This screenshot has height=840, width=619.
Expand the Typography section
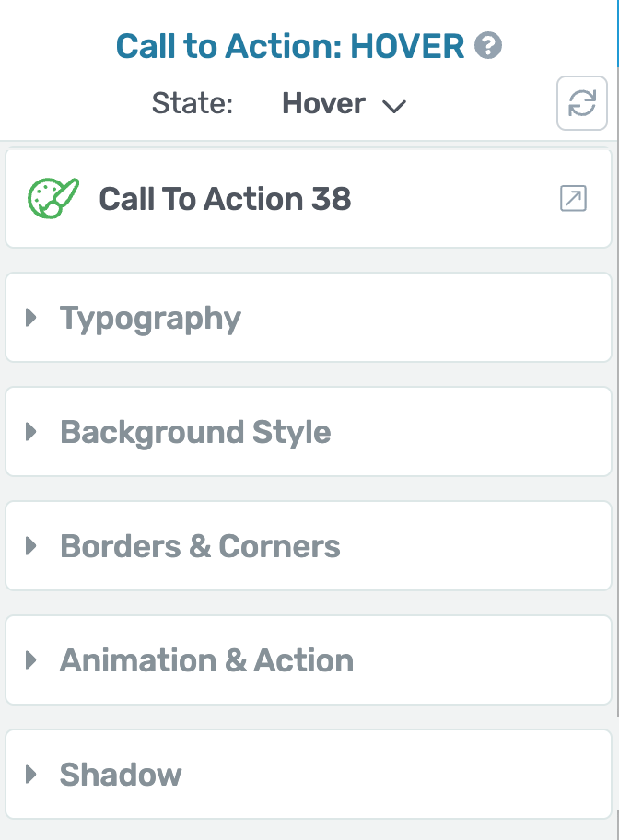(x=150, y=318)
